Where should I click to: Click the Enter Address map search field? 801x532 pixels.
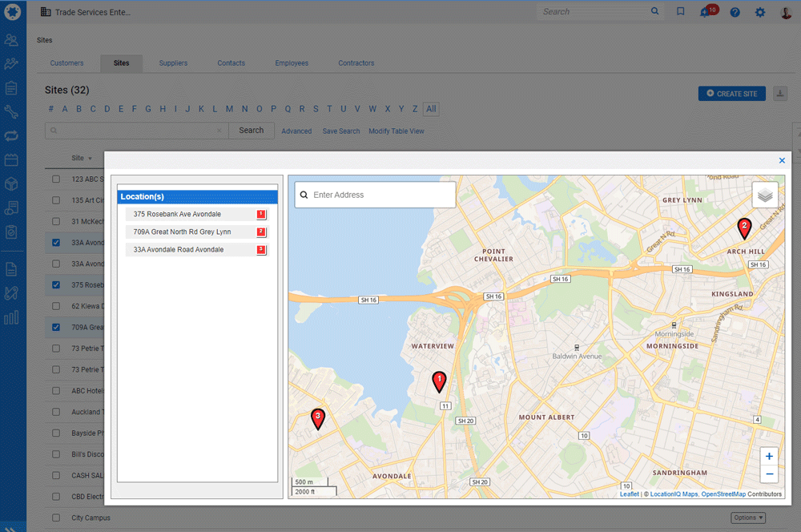pos(375,195)
